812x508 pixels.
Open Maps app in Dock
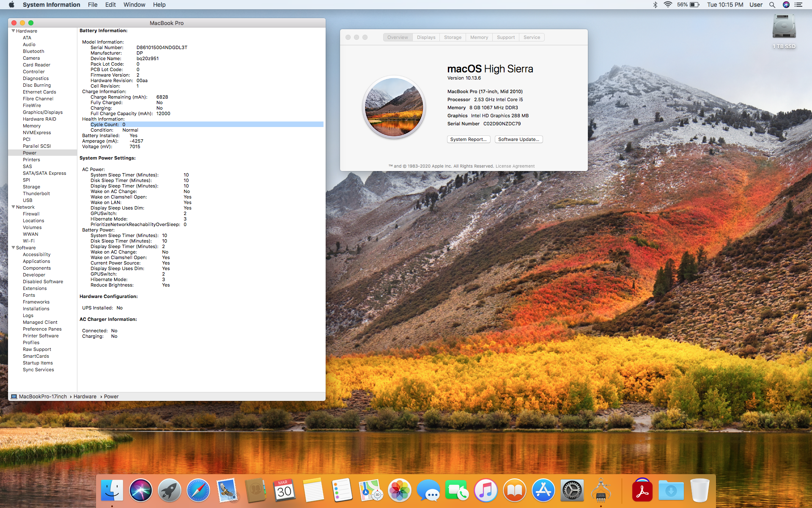(x=371, y=491)
